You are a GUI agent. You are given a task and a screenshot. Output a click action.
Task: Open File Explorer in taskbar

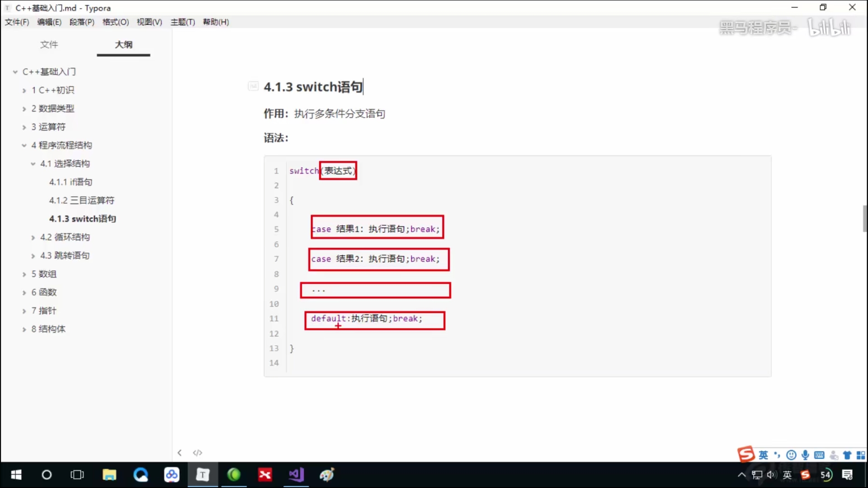point(109,474)
